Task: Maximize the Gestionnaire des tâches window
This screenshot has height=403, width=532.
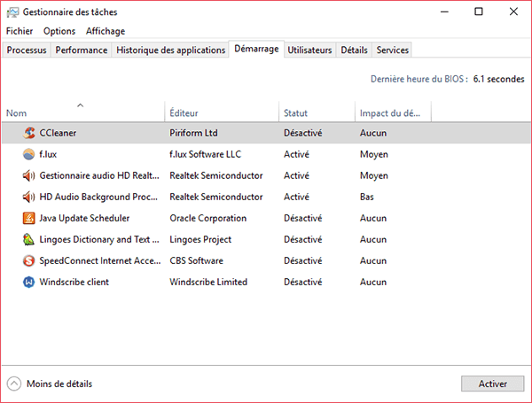Action: pyautogui.click(x=479, y=12)
